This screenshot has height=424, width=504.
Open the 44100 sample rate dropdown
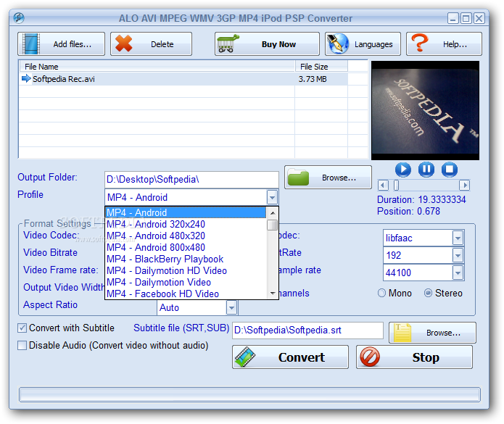point(458,273)
